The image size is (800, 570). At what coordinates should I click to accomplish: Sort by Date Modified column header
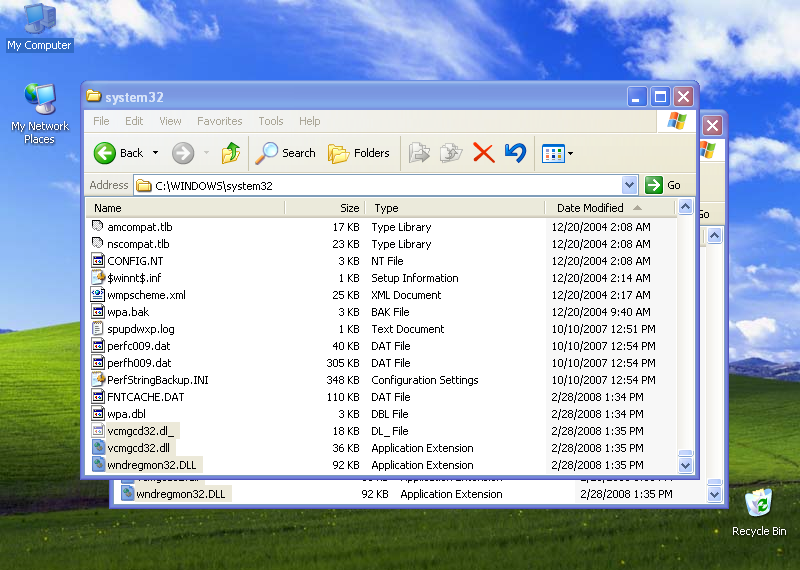[x=610, y=208]
